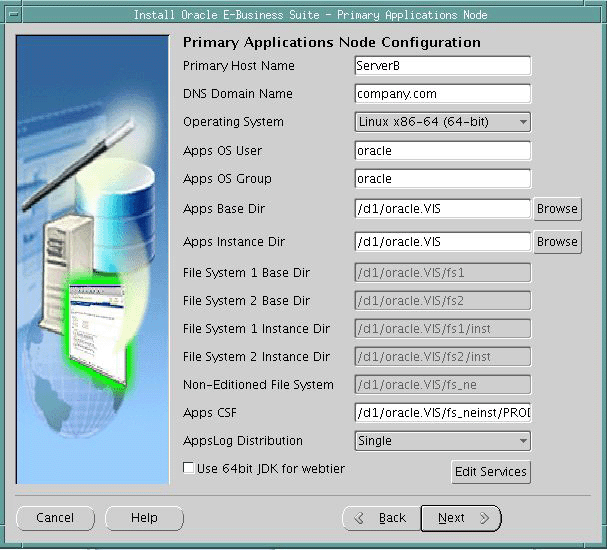Browse for the Apps Base Dir
Screen dimensions: 607x550
[x=557, y=209]
